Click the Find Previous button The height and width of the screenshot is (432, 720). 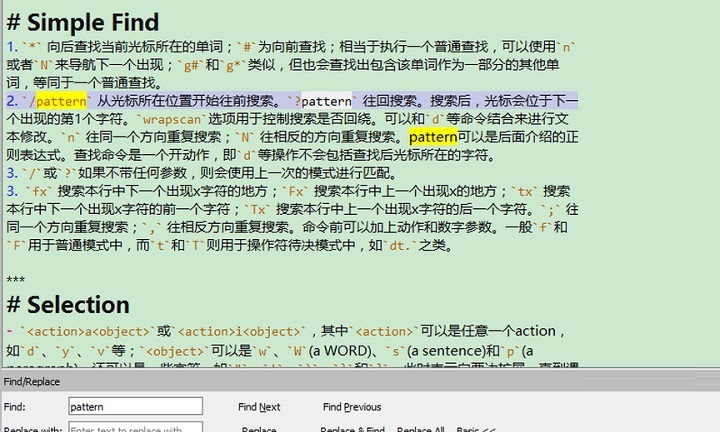pos(352,407)
